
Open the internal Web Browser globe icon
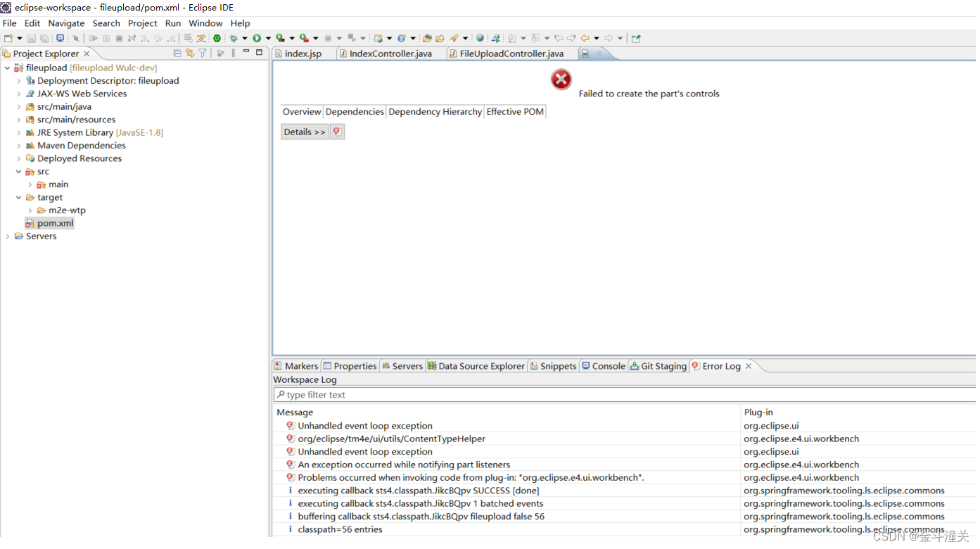(x=480, y=38)
